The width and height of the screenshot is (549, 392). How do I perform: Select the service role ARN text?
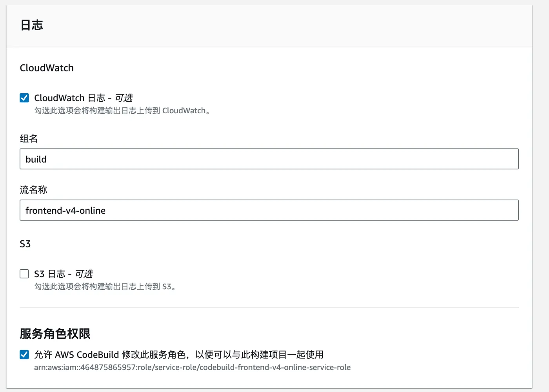(x=192, y=368)
